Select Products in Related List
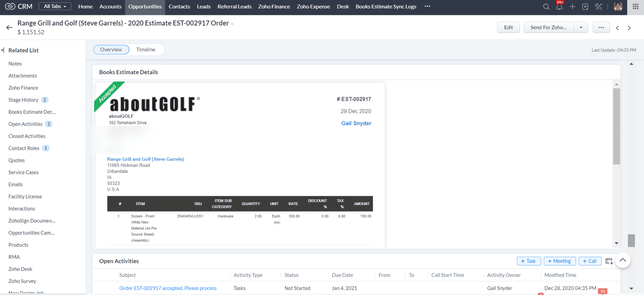 (18, 244)
